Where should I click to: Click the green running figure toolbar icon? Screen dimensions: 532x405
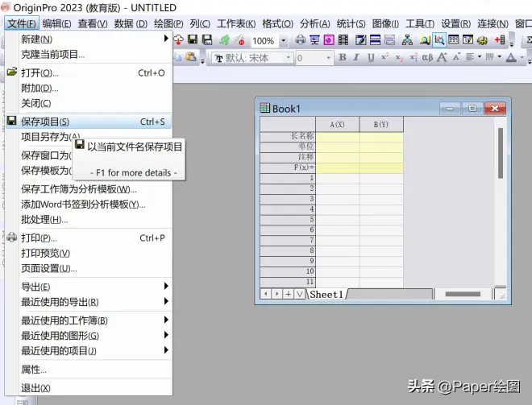click(224, 40)
